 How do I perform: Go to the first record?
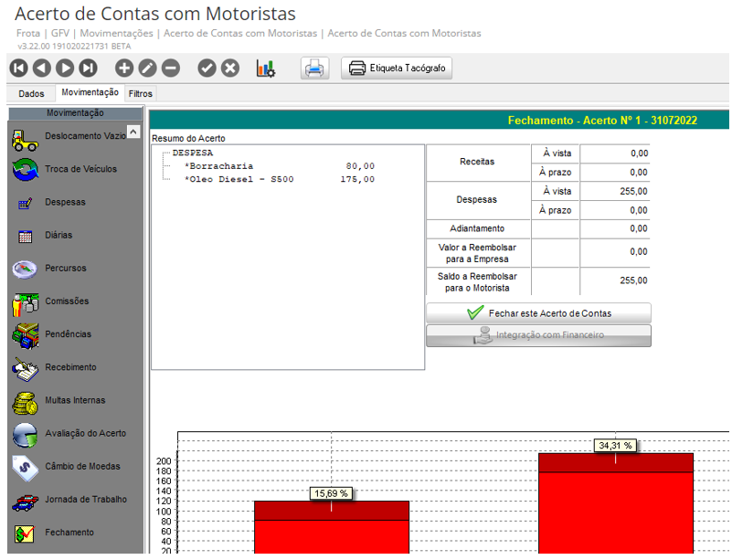click(x=18, y=68)
